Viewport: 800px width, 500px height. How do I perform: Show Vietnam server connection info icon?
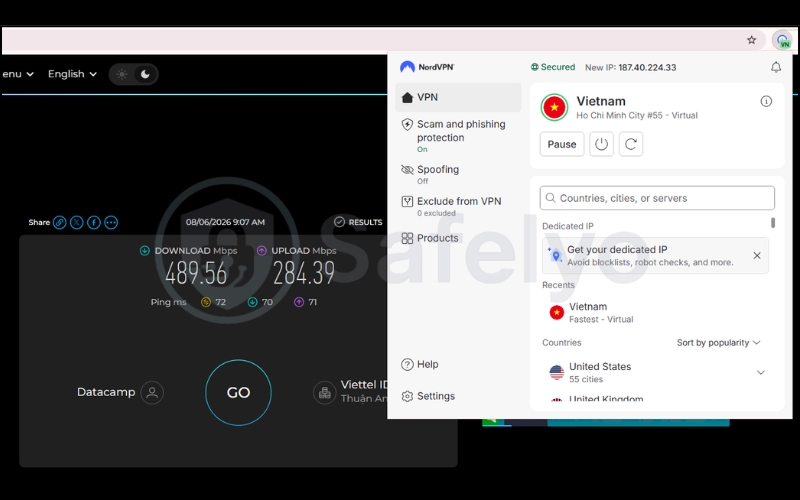pos(766,101)
